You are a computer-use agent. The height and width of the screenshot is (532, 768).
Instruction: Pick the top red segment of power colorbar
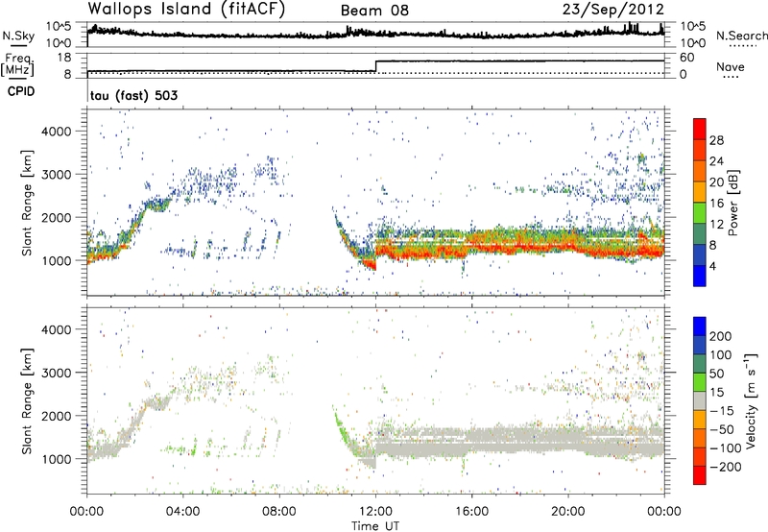click(x=700, y=130)
